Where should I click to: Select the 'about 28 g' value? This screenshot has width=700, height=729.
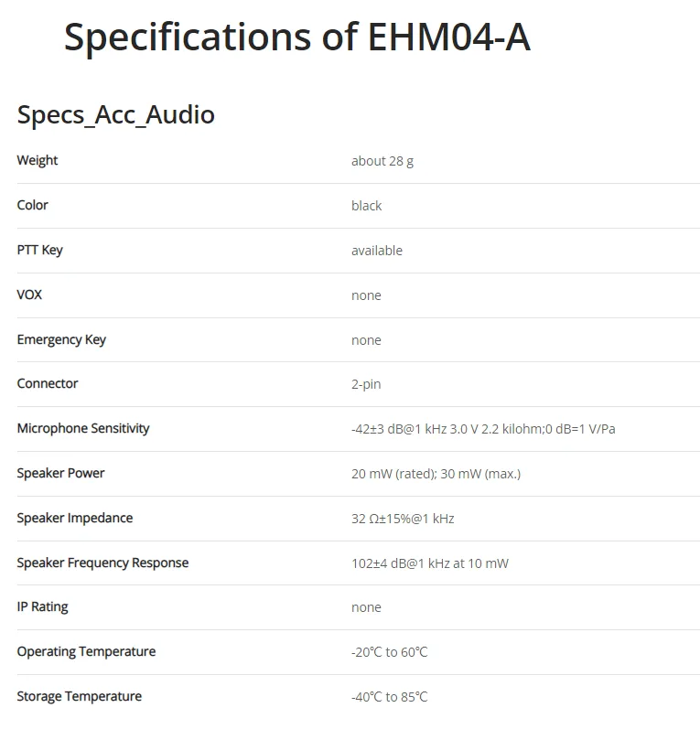coord(382,161)
